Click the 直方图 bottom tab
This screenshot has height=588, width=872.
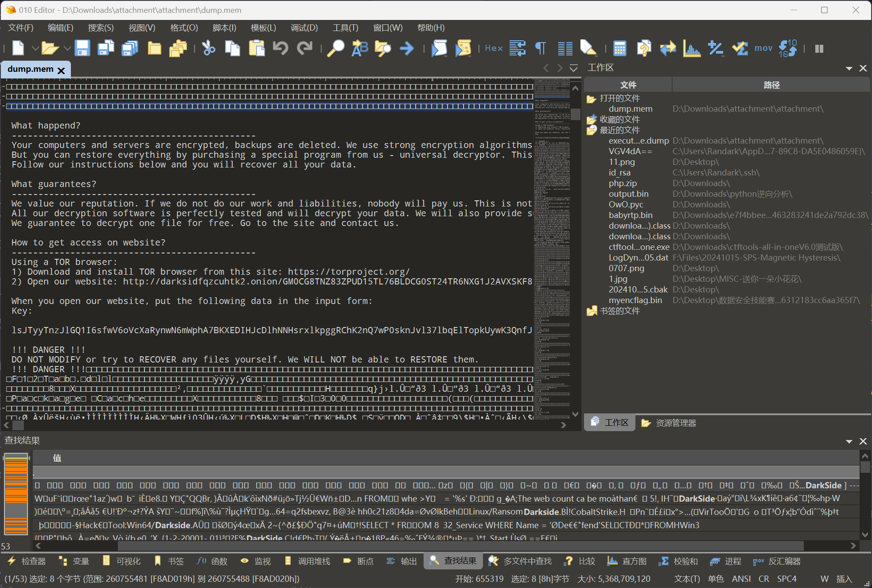(x=627, y=561)
